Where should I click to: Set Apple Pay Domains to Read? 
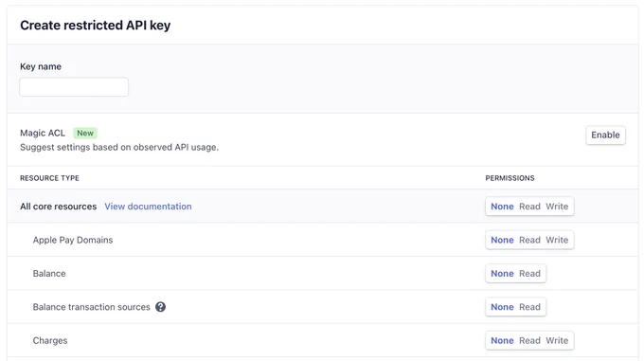point(529,240)
